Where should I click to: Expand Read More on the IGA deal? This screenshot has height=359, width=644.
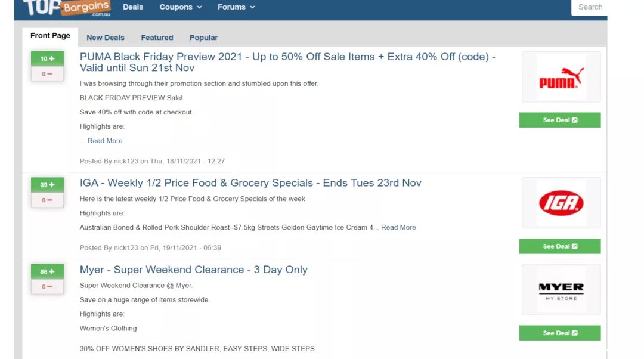398,227
